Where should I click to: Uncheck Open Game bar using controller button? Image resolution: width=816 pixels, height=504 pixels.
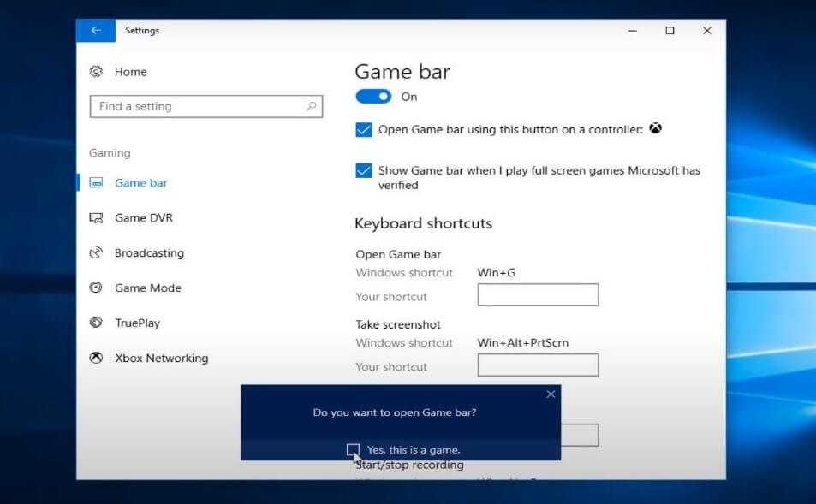[364, 130]
